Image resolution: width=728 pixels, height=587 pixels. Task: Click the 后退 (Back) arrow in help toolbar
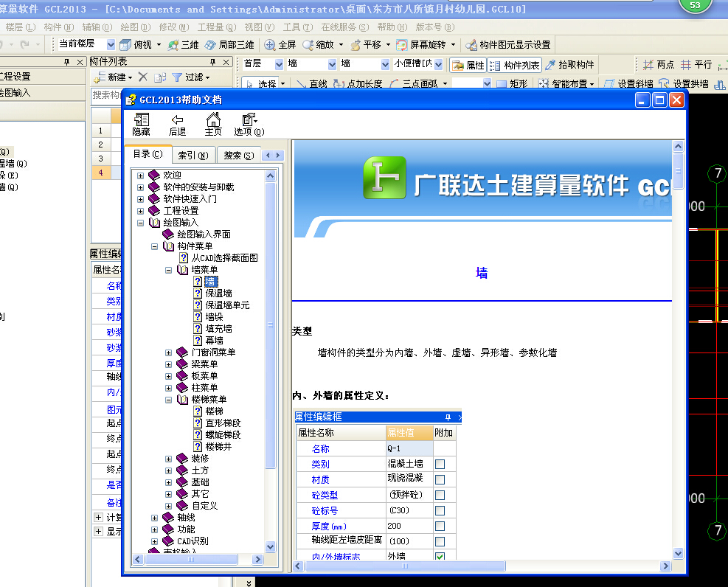click(x=177, y=125)
